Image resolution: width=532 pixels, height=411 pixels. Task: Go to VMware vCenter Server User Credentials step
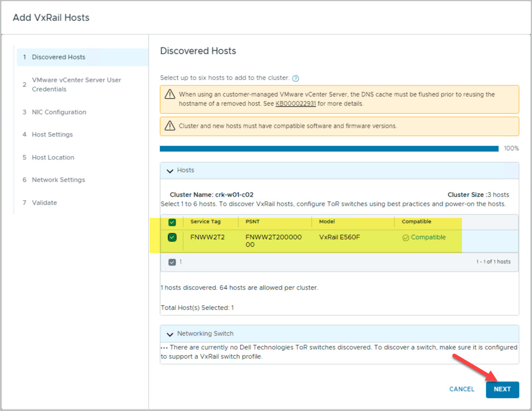coord(76,84)
